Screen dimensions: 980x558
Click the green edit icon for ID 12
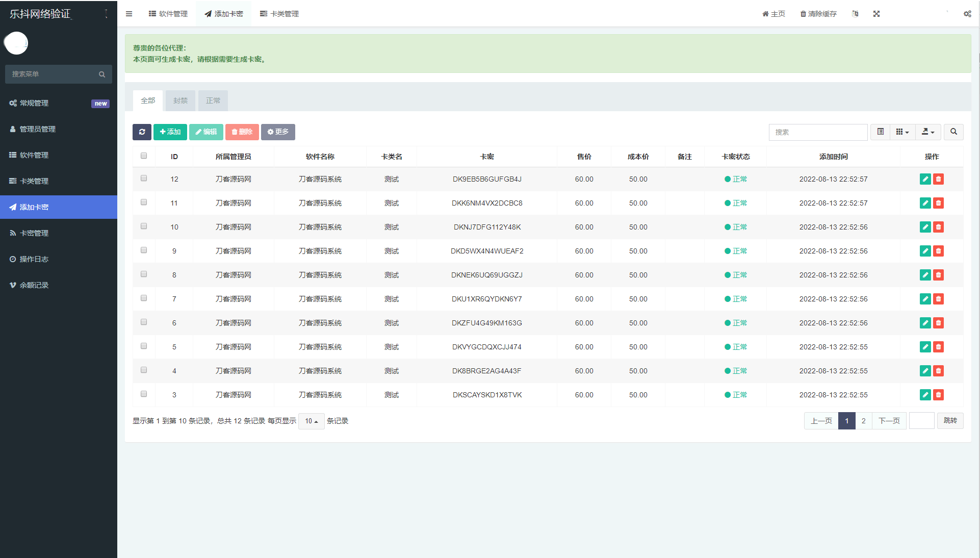[925, 179]
